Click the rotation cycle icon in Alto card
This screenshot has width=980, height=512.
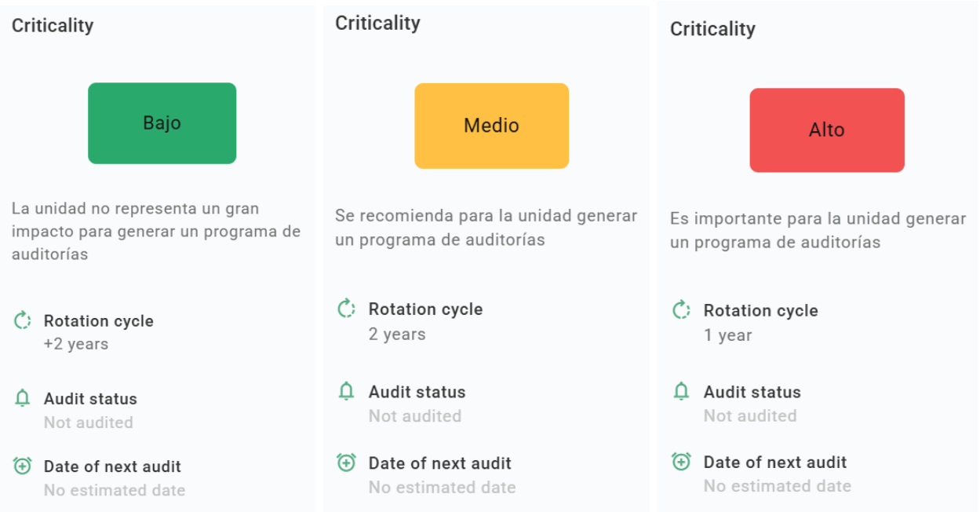pyautogui.click(x=681, y=310)
